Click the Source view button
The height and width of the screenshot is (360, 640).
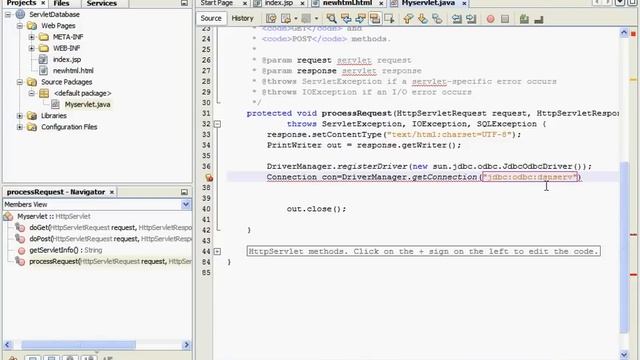pos(211,18)
